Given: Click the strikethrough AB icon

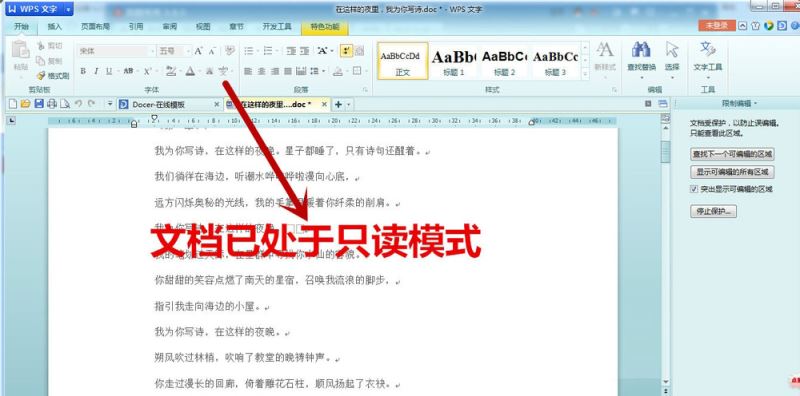Looking at the screenshot, I should (x=128, y=71).
